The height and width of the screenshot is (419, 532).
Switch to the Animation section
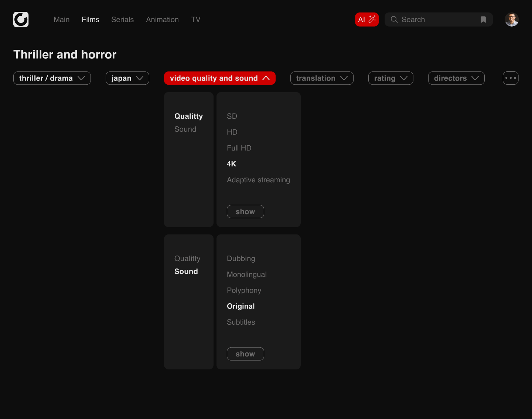point(162,20)
